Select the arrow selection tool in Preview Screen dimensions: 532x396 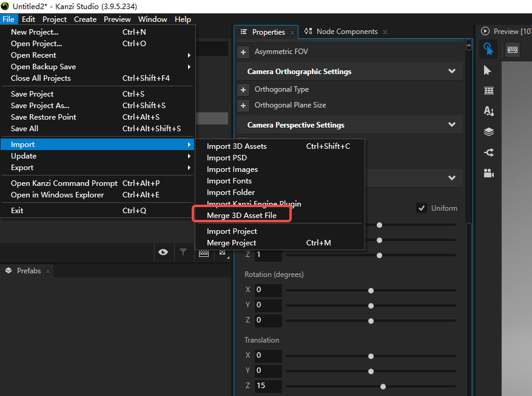(488, 70)
